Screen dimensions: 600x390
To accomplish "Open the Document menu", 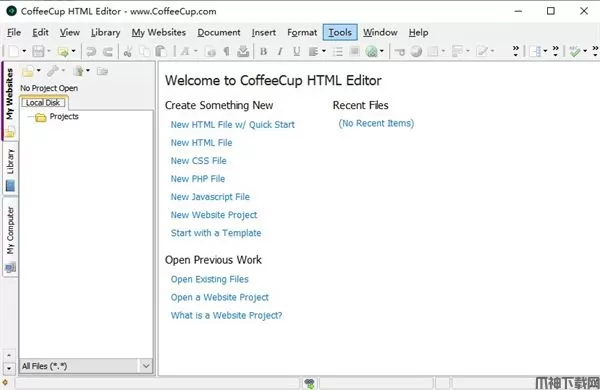I will (x=219, y=33).
